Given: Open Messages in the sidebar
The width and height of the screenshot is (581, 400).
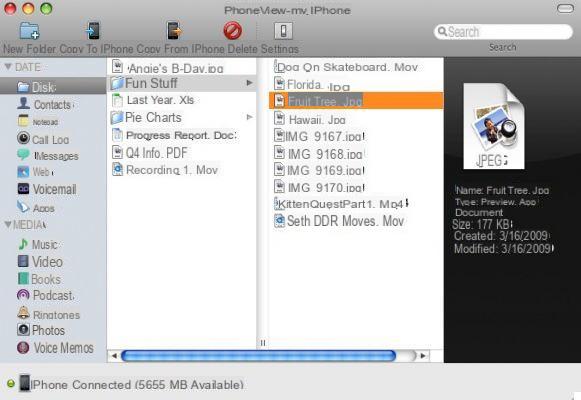Looking at the screenshot, I should (x=47, y=156).
